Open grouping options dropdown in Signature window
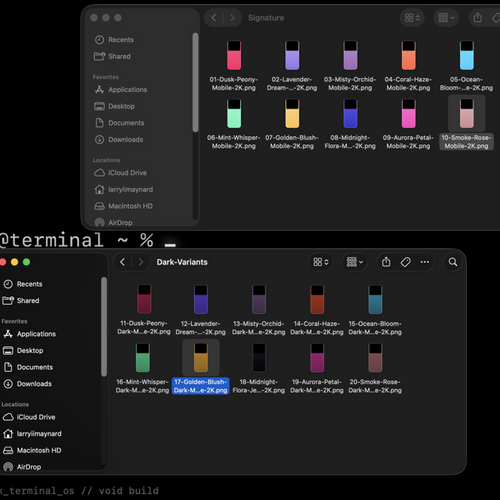The image size is (500, 500). [446, 18]
